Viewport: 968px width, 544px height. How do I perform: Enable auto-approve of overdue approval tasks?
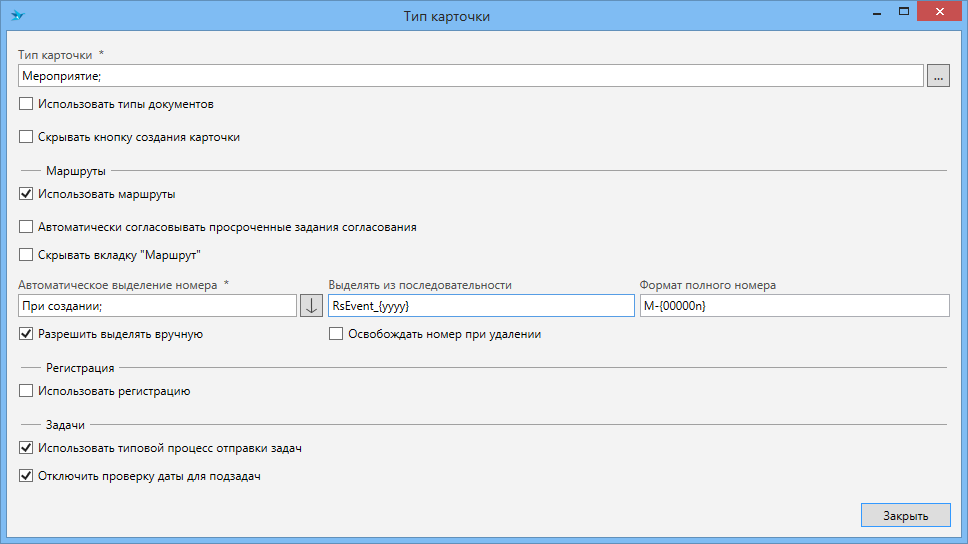[26, 227]
